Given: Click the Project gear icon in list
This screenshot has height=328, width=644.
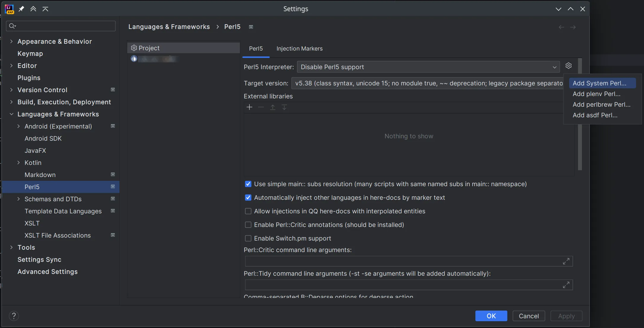Looking at the screenshot, I should pyautogui.click(x=134, y=48).
